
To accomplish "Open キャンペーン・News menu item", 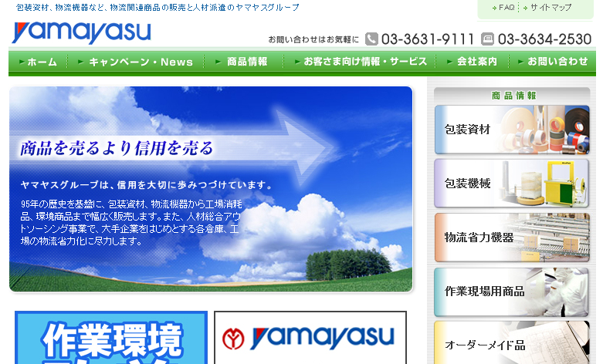I will 135,62.
